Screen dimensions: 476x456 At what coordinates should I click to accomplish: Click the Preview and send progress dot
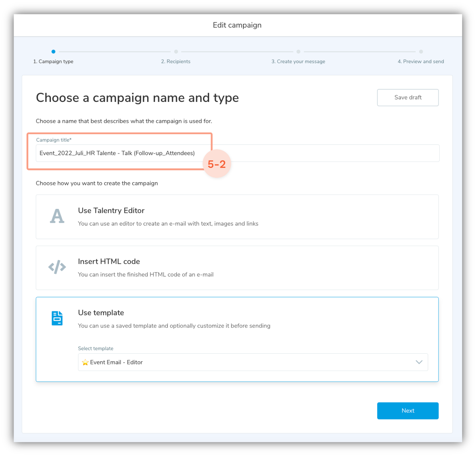[421, 52]
